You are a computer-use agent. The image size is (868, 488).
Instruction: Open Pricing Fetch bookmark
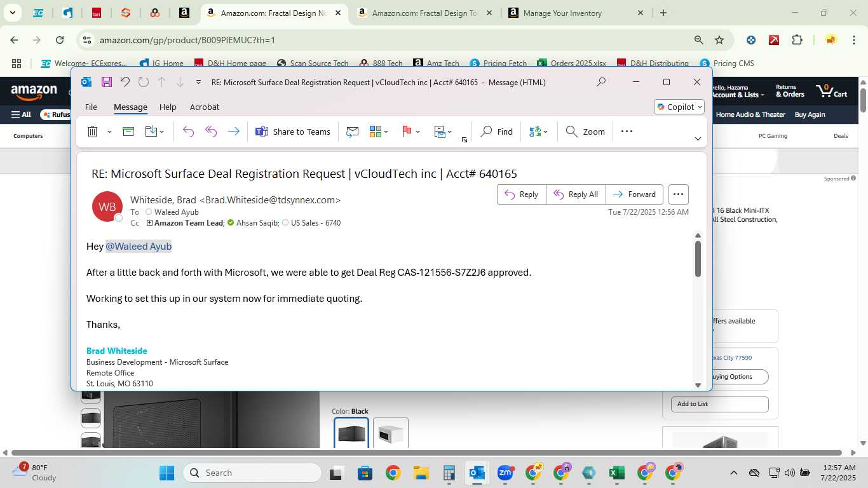tap(498, 64)
